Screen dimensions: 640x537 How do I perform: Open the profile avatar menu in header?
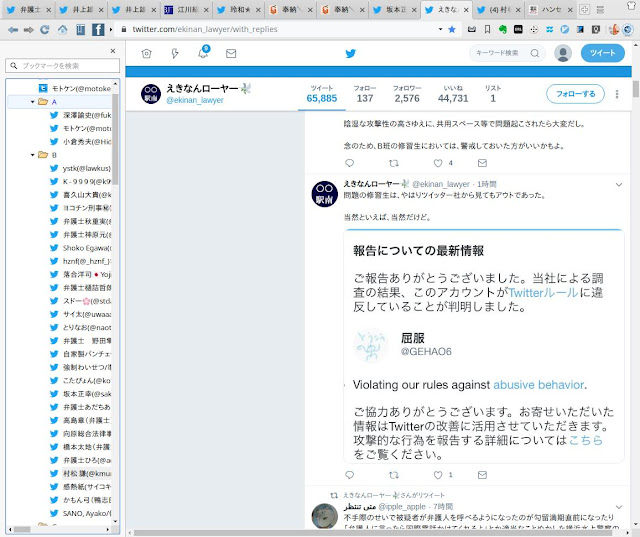click(x=563, y=53)
